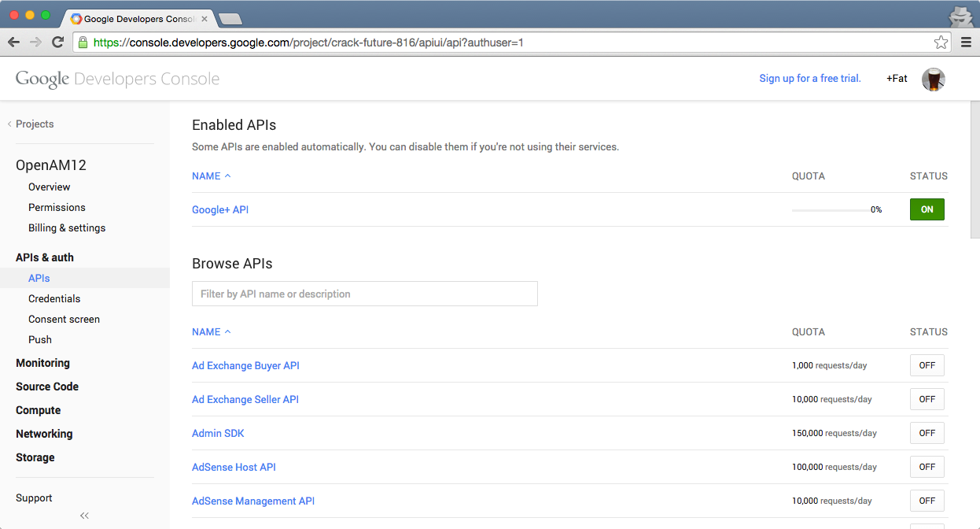
Task: Turn off the Google+ API
Action: point(927,209)
